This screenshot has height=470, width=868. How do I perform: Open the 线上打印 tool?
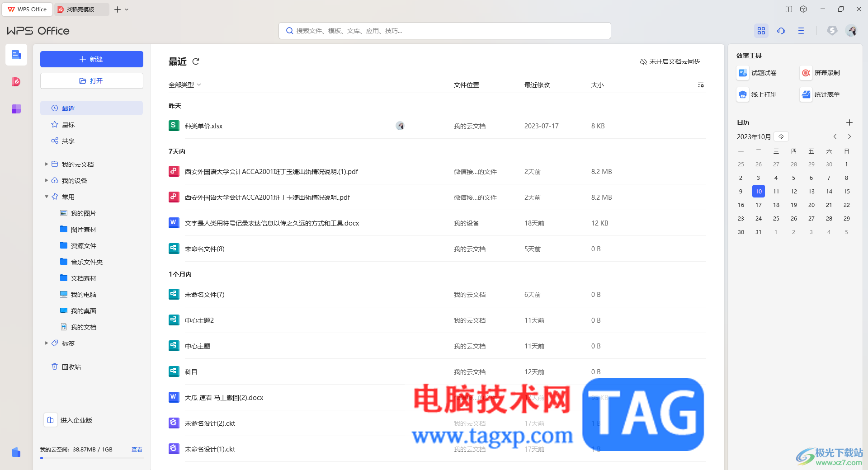757,94
